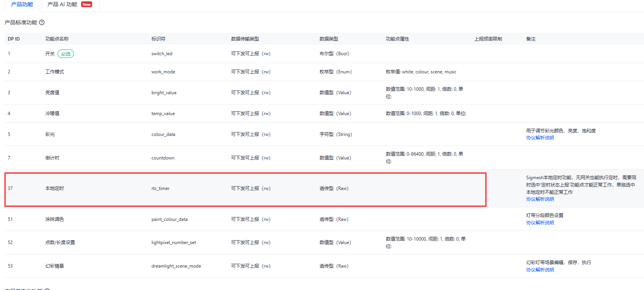The image size is (644, 290).
Task: Click the green 必选 tag next to 开关
Action: [x=66, y=54]
